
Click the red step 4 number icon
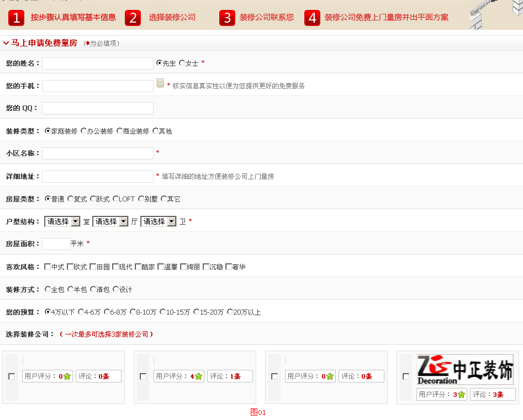click(x=312, y=18)
